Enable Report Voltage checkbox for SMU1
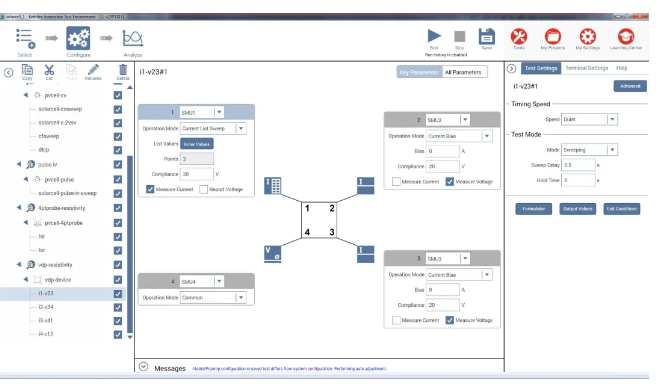 204,189
